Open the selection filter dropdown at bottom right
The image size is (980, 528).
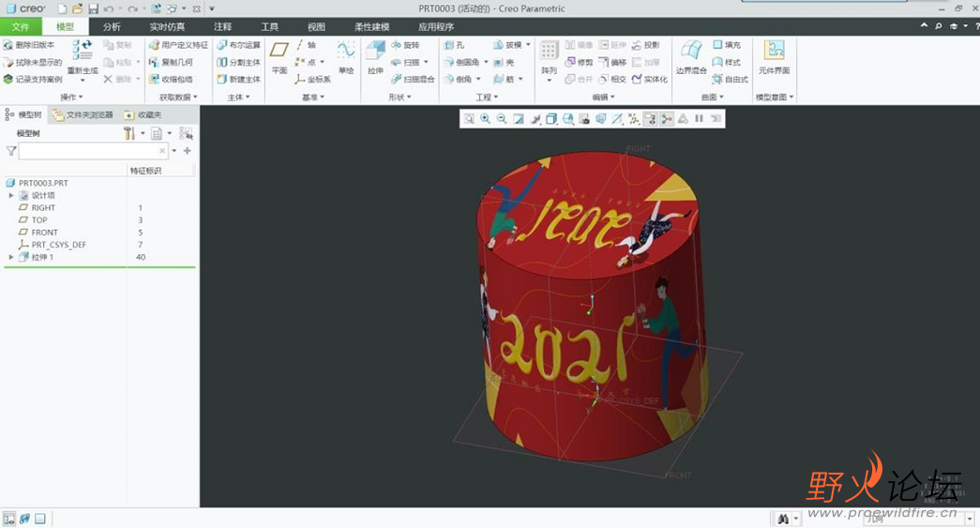click(970, 519)
